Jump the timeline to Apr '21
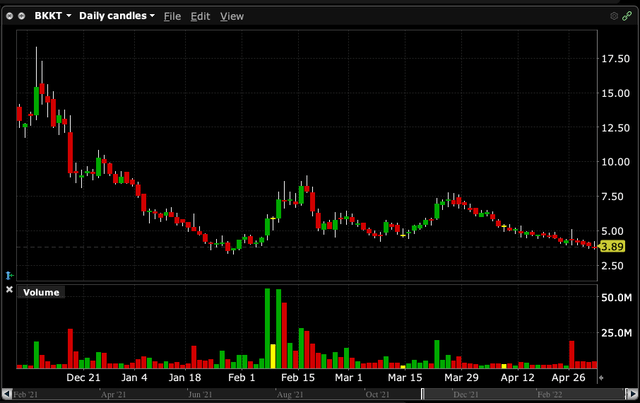Screen dimensions: 640x403 [113, 394]
